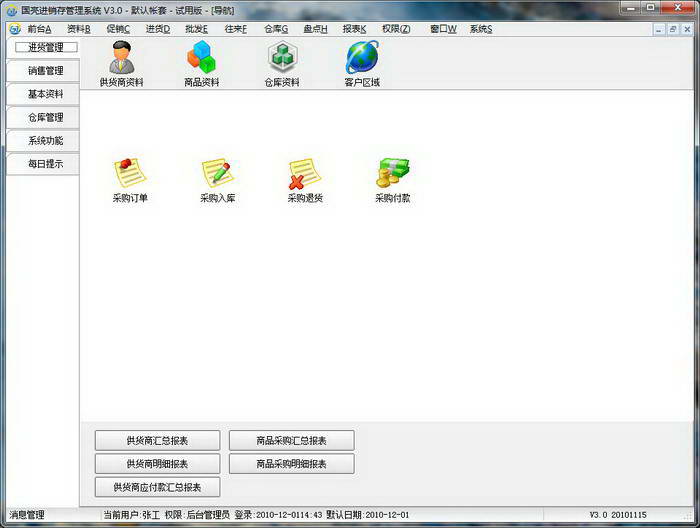The width and height of the screenshot is (700, 528).
Task: Switch to 基本资料 sidebar tab
Action: pyautogui.click(x=43, y=94)
